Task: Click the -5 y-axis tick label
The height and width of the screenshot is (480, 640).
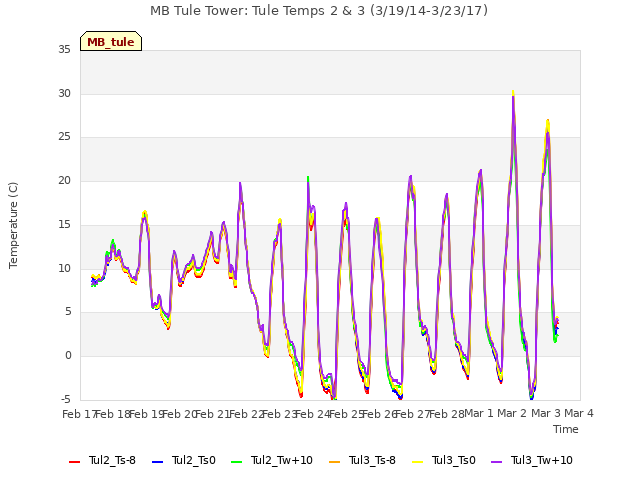Action: coord(65,399)
